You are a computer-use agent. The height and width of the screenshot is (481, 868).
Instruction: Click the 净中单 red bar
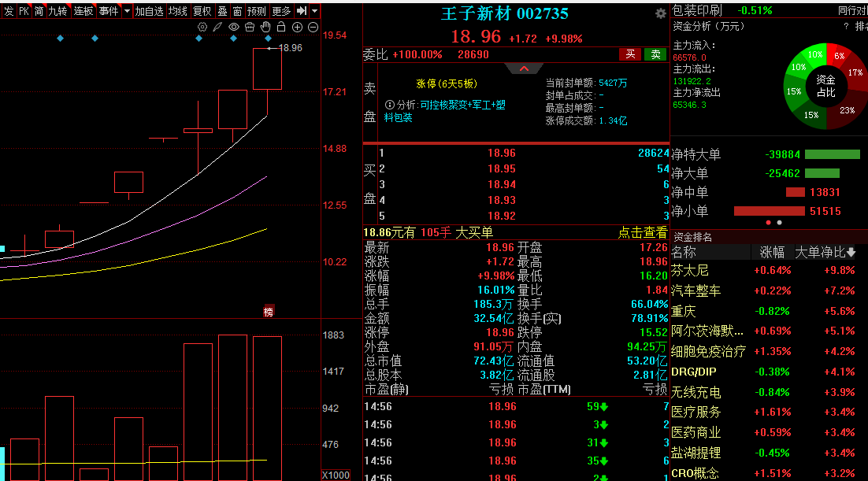pos(795,192)
